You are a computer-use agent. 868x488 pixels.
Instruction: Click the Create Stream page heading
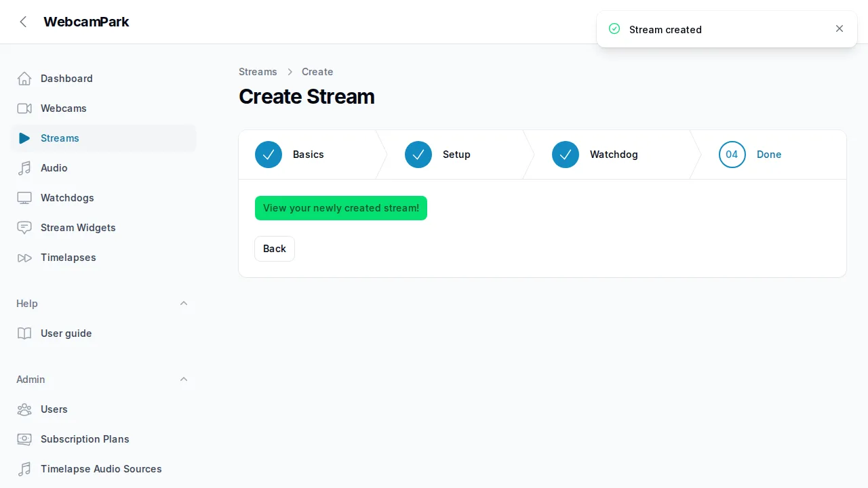tap(307, 96)
